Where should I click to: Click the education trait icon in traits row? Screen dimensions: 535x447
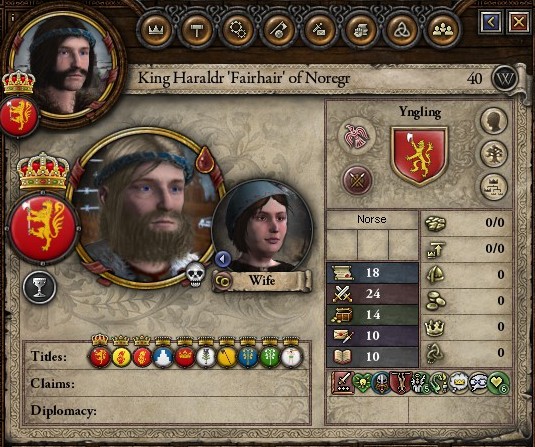click(342, 383)
